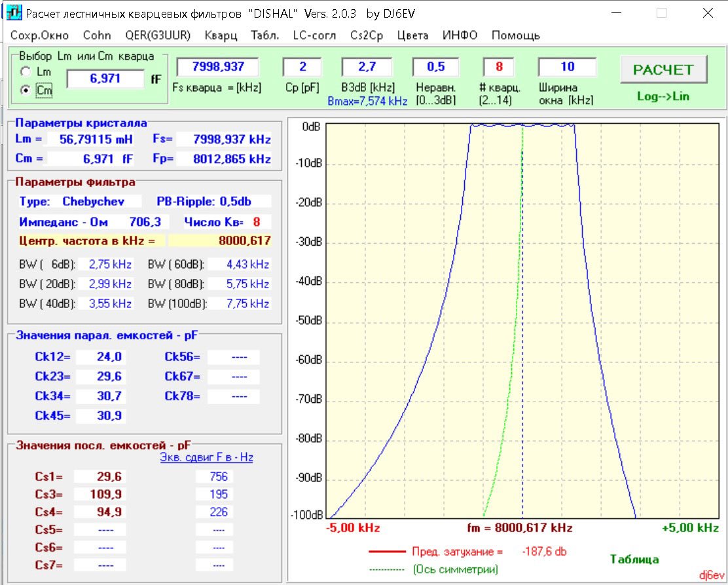Click the Таблица link below graph
Screen dimensions: 728x585
pos(634,559)
